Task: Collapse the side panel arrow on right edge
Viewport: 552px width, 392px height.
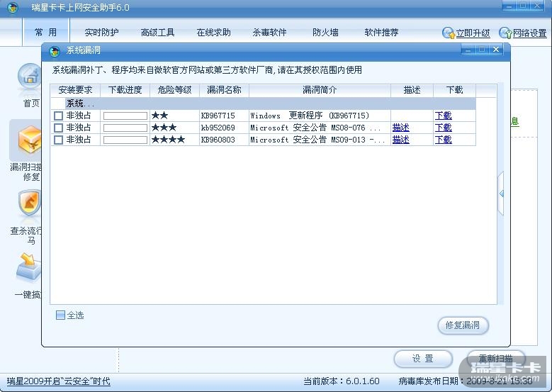Action: click(501, 194)
